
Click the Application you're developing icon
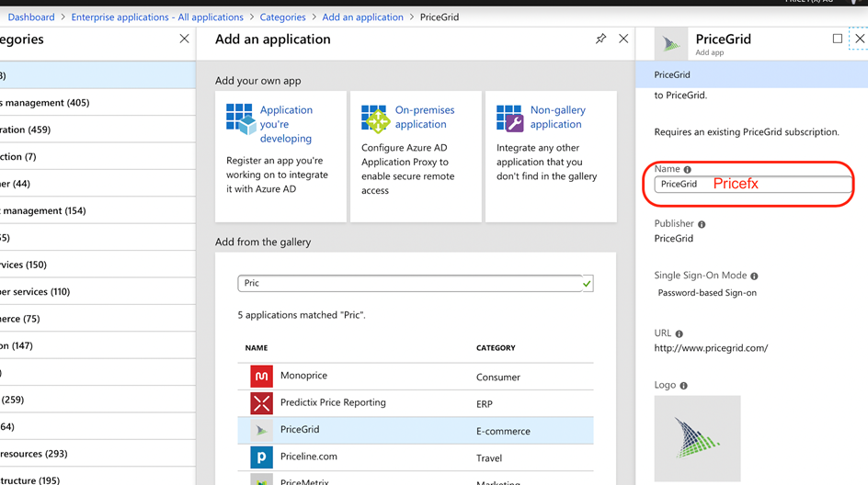tap(240, 118)
